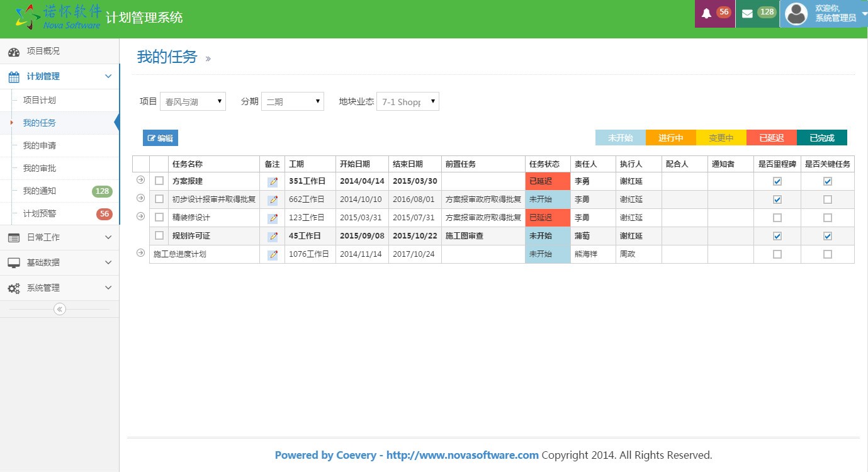Image resolution: width=868 pixels, height=472 pixels.
Task: Open the 分期 dropdown showing 二期
Action: tap(293, 101)
